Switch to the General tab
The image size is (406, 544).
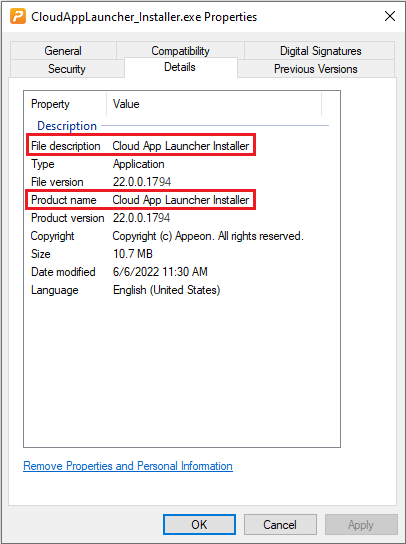(63, 51)
